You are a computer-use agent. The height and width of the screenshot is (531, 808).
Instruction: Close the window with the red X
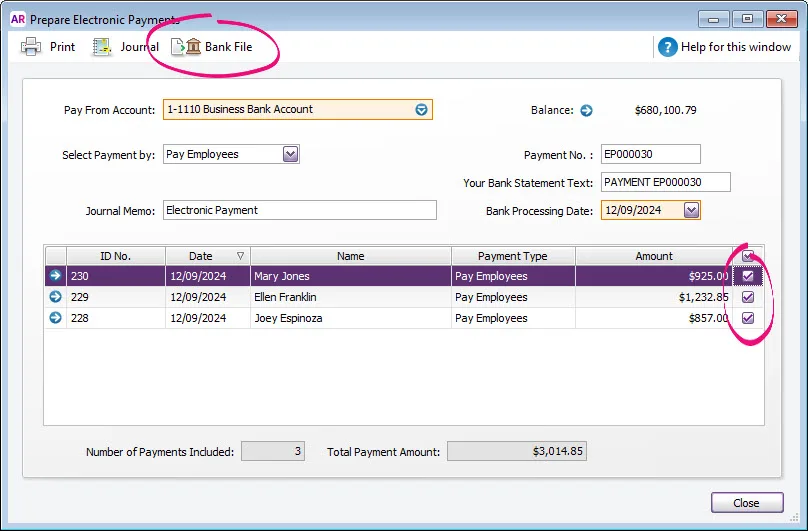click(x=781, y=20)
